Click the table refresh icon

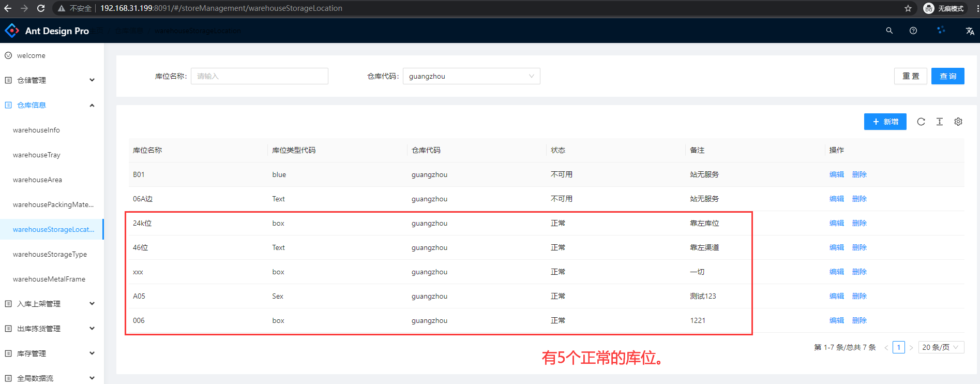coord(921,122)
